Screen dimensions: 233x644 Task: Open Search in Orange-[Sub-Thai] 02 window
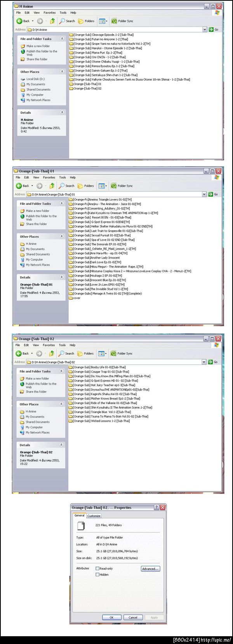click(66, 353)
